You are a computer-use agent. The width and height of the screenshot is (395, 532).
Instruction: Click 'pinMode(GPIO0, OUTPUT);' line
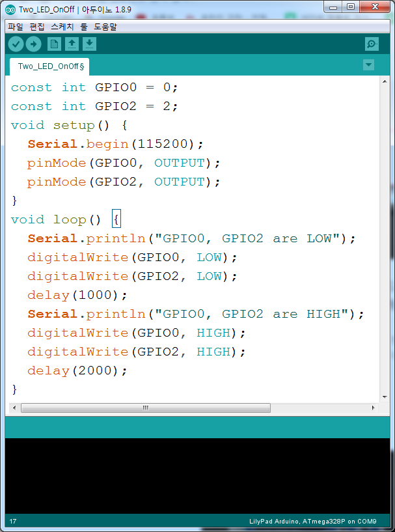point(124,163)
